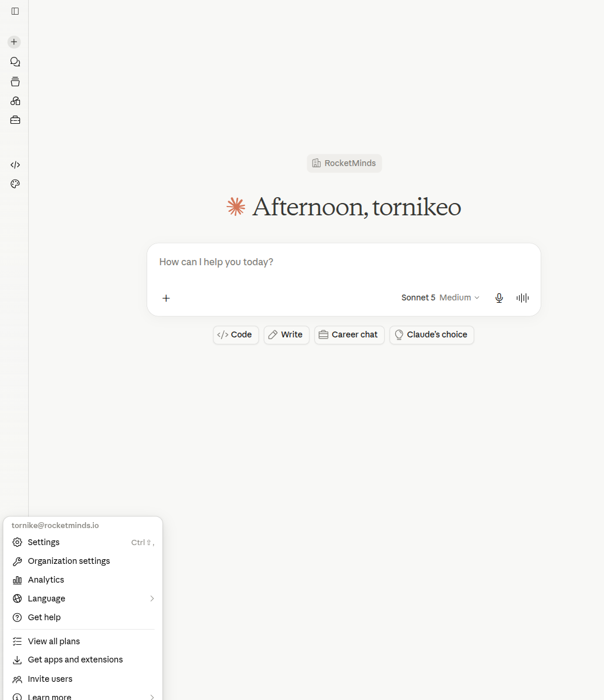This screenshot has height=700, width=604.
Task: Open Settings from the account menu
Action: 83,542
